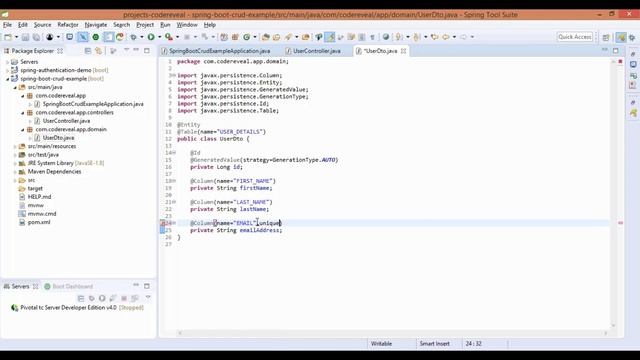Click the Web Browser globe icon
The image size is (640, 360).
[386, 37]
